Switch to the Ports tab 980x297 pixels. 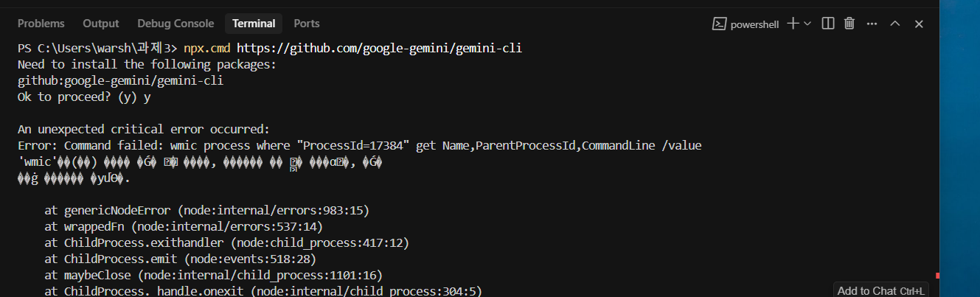click(307, 24)
